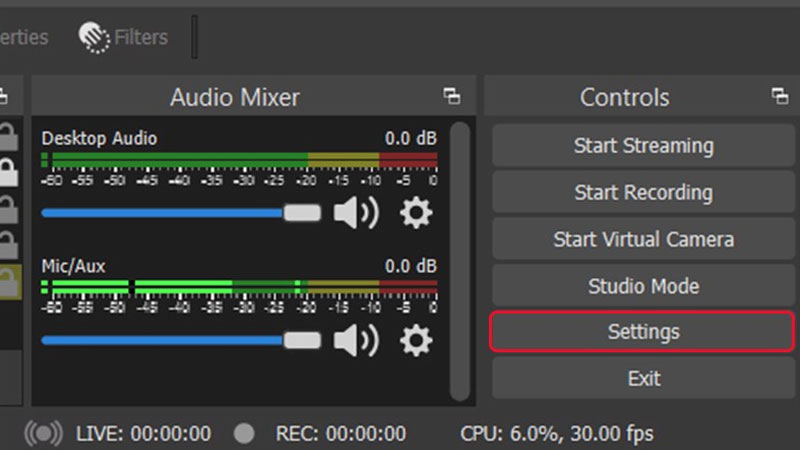Screen dimensions: 800x450
Task: Click the Desktop Audio level meter
Action: point(240,160)
